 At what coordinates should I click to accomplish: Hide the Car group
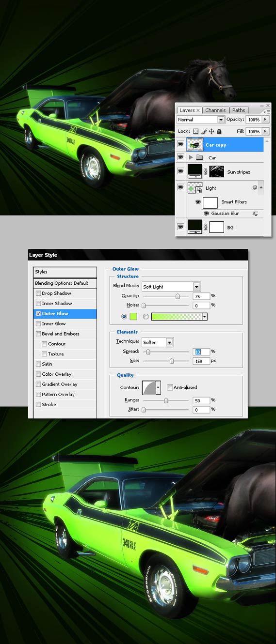(x=180, y=157)
